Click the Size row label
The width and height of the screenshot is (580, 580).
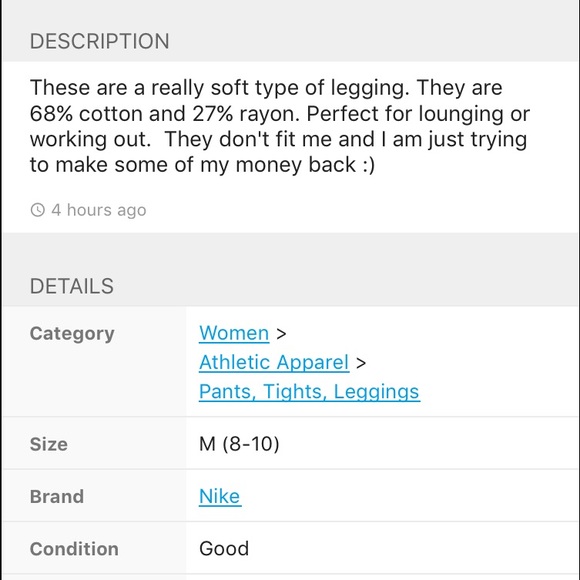click(x=48, y=444)
